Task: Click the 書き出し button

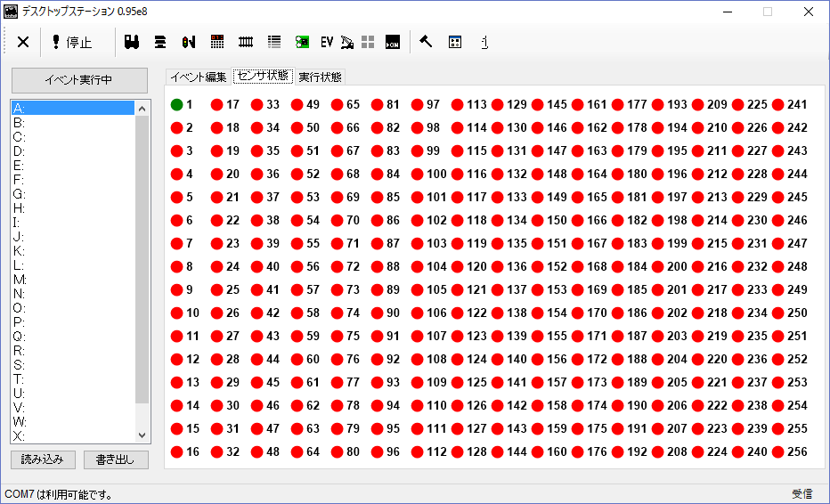Action: point(116,459)
